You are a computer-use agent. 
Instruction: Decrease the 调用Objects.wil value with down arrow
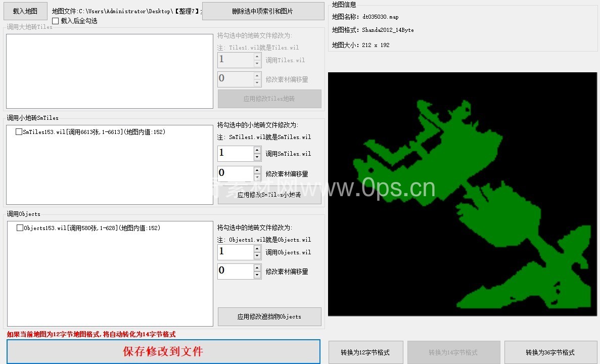pos(257,256)
